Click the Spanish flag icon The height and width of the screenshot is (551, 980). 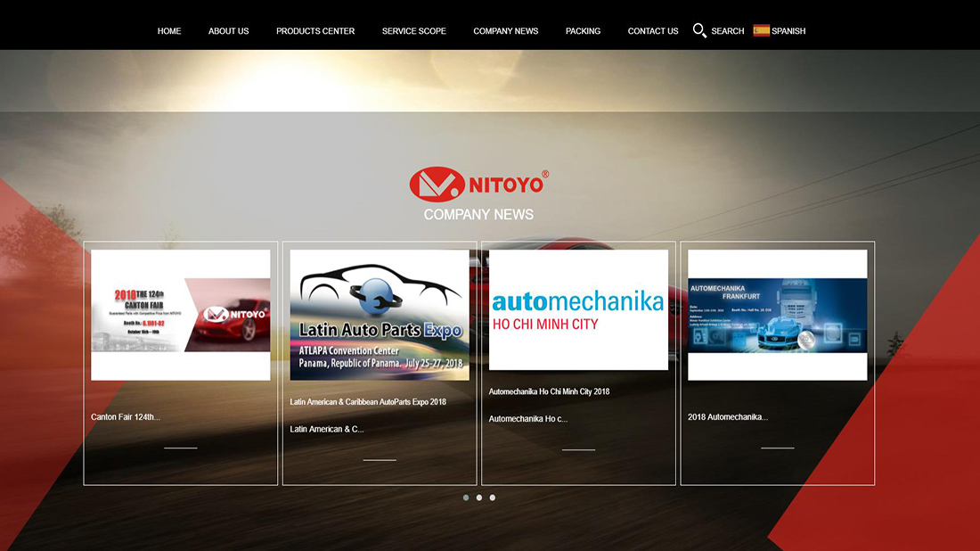(761, 30)
